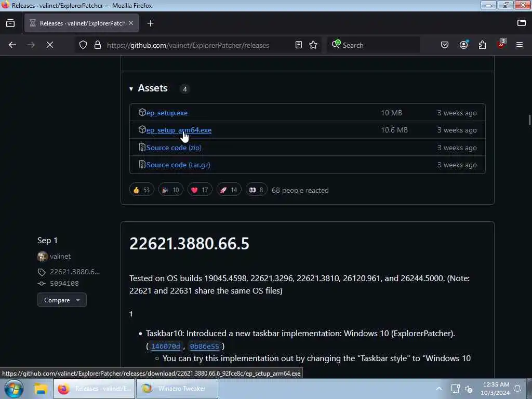Viewport: 532px width, 399px height.
Task: Stop loading the page
Action: click(x=50, y=45)
